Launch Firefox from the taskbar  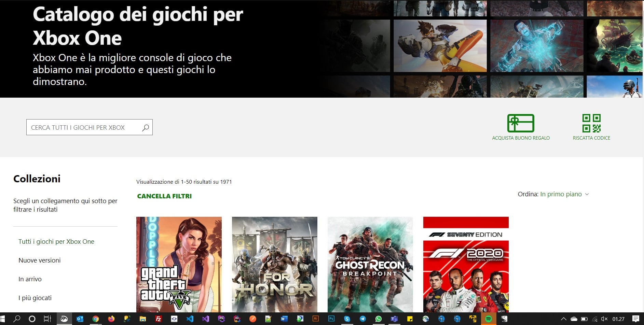(111, 319)
